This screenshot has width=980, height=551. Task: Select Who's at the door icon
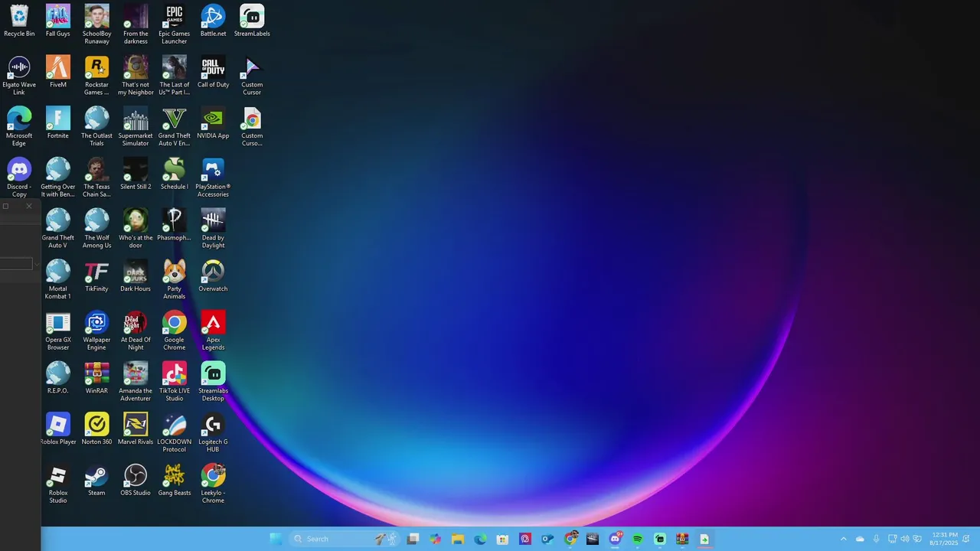tap(136, 228)
